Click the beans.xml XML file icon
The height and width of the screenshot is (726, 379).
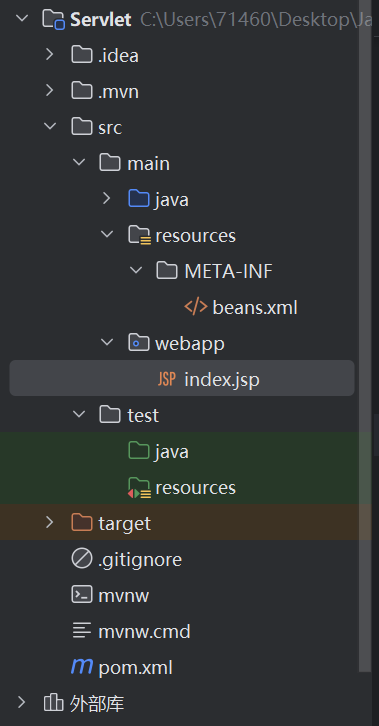coord(196,307)
